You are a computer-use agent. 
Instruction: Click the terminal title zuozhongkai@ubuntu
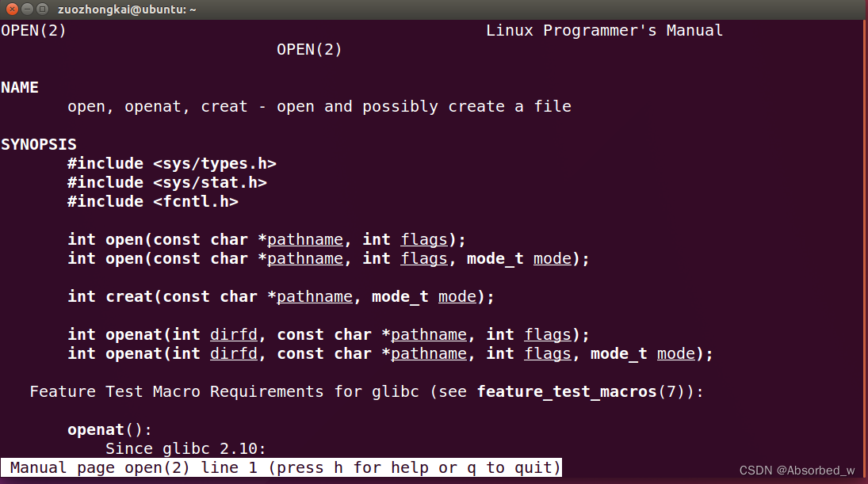pos(127,10)
